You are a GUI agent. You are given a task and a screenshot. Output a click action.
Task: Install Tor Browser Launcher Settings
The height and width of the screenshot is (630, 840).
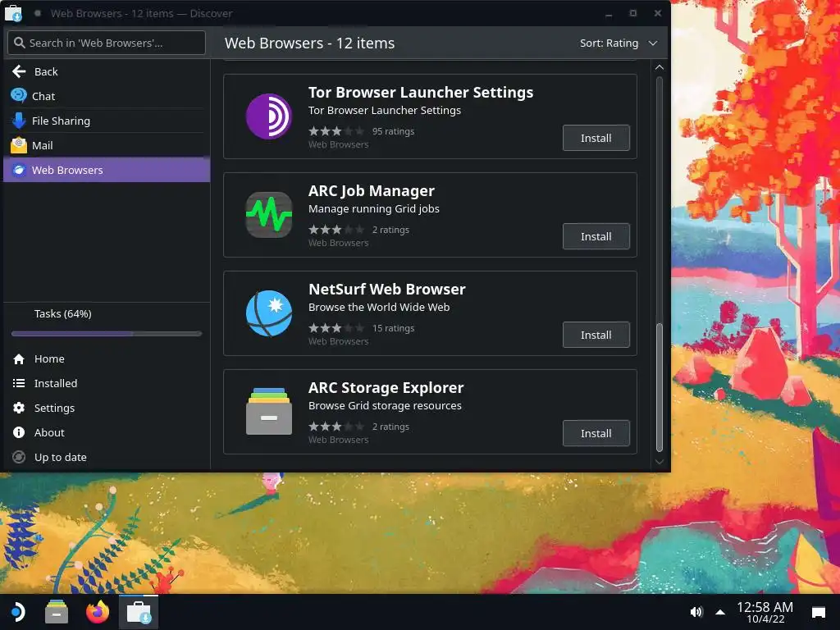596,138
